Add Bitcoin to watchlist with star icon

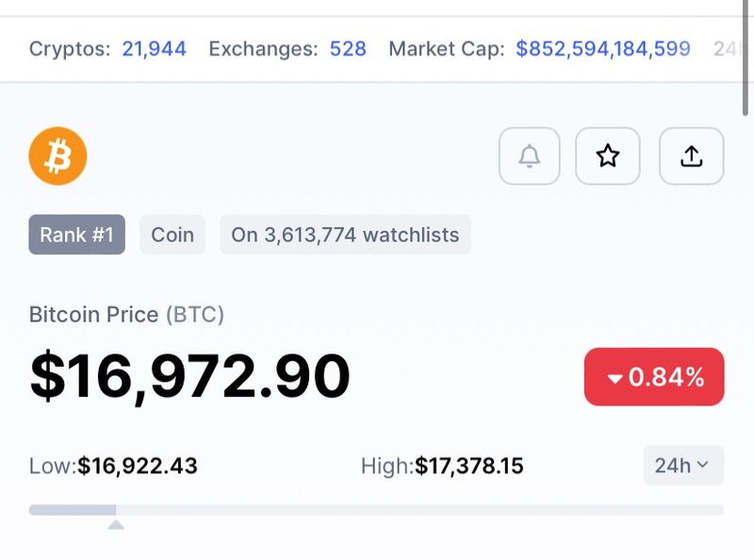608,156
